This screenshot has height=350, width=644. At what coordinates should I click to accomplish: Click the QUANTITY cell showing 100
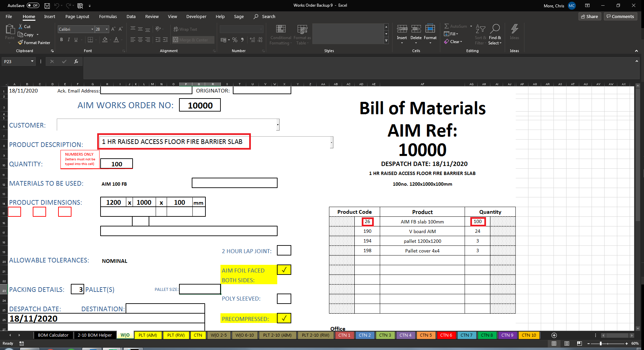click(117, 164)
